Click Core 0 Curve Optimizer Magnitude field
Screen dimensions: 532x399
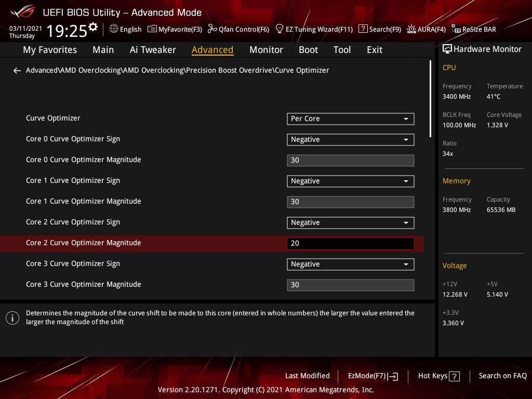coord(351,160)
